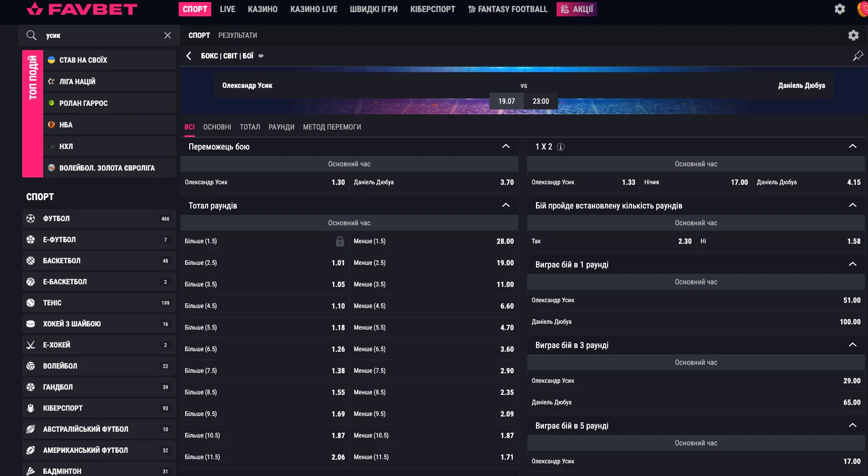Open info icon next to 1 X 2
Screen dimensions: 868x476
pyautogui.click(x=561, y=147)
